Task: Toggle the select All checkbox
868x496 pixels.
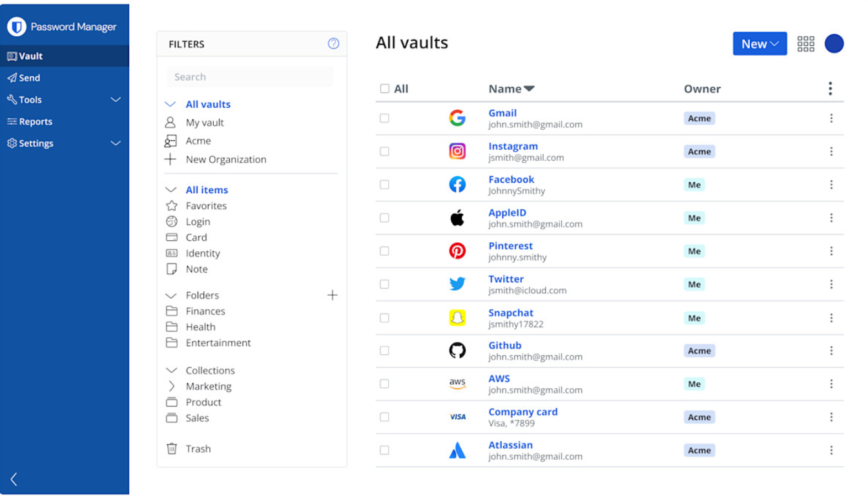Action: pos(385,89)
